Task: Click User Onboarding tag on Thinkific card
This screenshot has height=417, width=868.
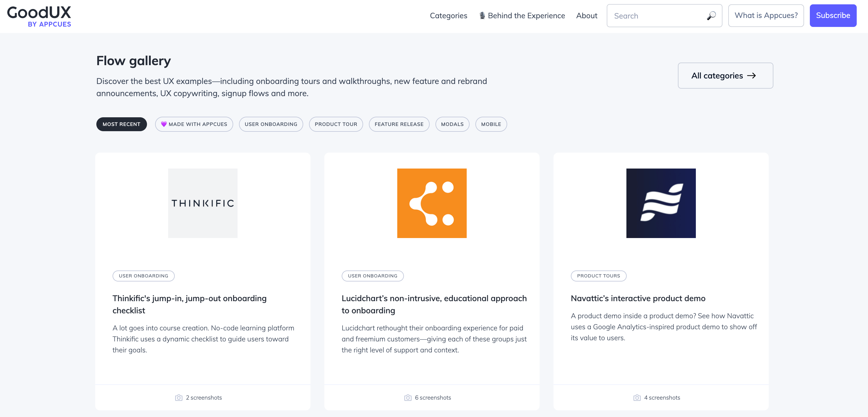Action: [144, 276]
